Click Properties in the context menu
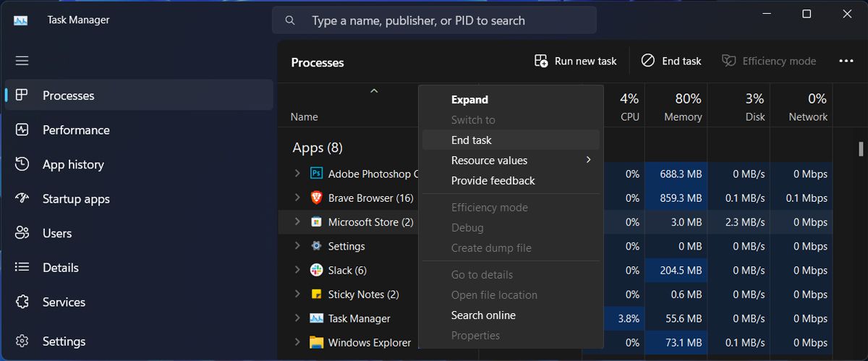Image resolution: width=868 pixels, height=361 pixels. [x=511, y=336]
